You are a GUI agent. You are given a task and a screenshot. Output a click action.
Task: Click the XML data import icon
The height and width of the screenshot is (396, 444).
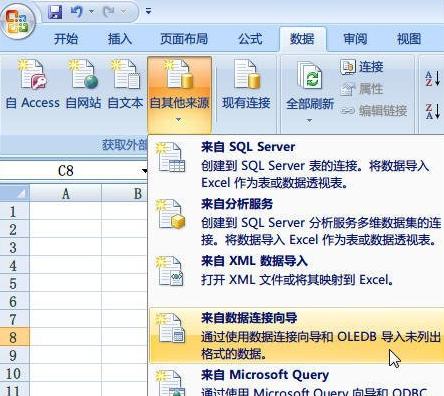pos(171,271)
